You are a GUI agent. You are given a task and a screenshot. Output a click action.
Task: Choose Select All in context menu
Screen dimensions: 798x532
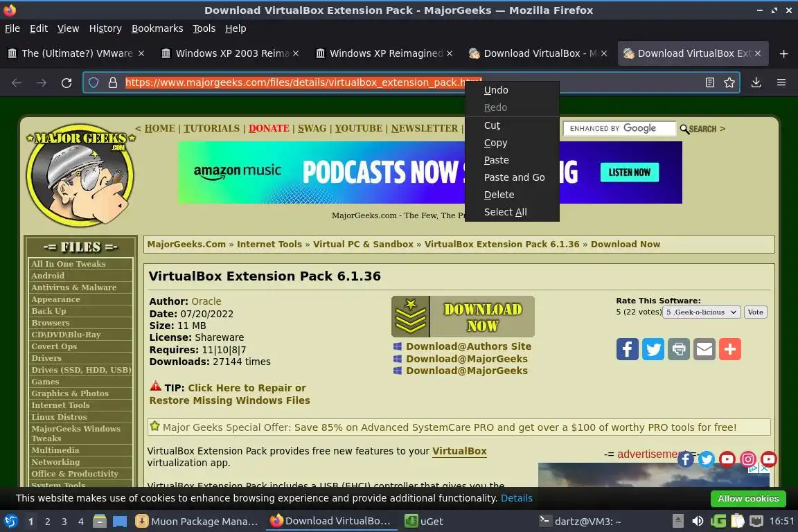click(512, 212)
